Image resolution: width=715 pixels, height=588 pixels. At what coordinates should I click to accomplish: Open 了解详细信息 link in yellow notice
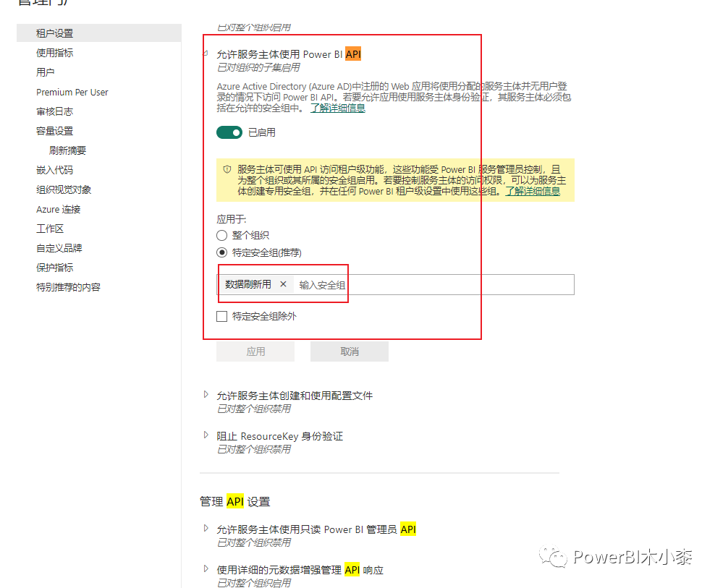pos(533,192)
